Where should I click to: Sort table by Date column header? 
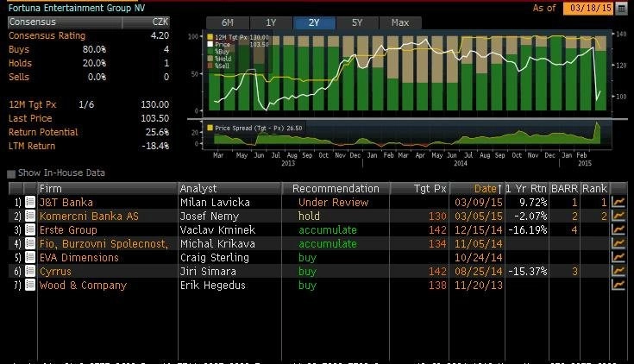pyautogui.click(x=477, y=189)
